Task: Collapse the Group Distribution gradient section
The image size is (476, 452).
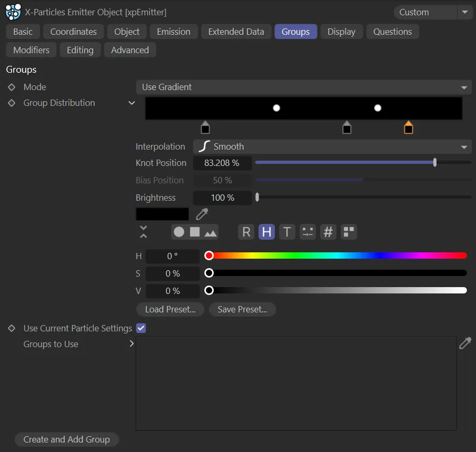Action: [132, 103]
